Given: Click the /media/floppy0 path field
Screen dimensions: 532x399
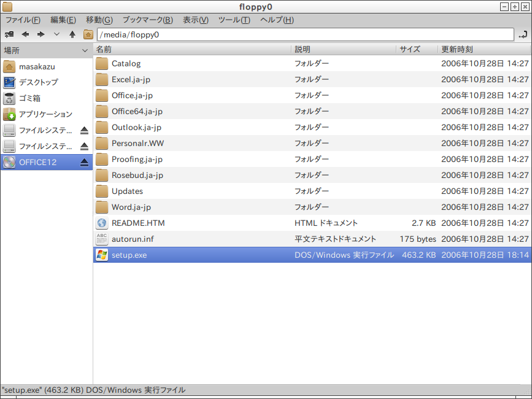Looking at the screenshot, I should (306, 34).
